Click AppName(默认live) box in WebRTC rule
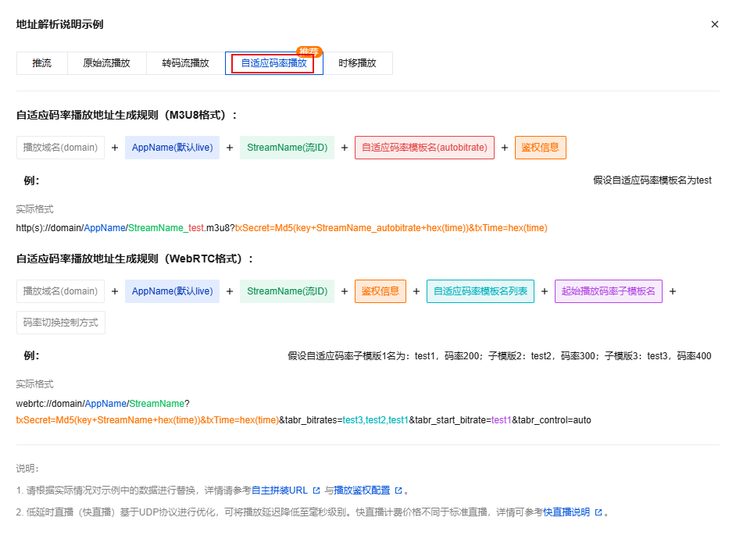736x560 pixels. click(172, 291)
